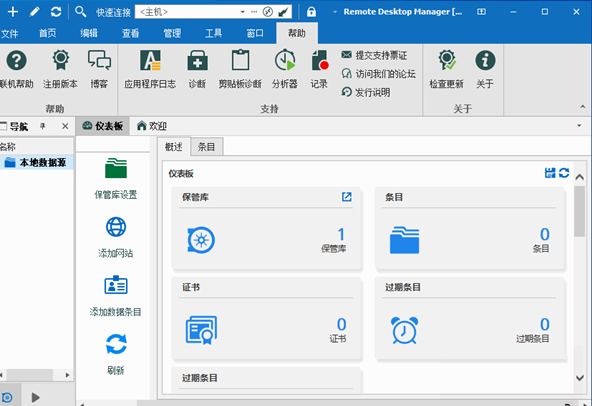592x406 pixels.
Task: Click 检查更新 check for updates
Action: click(x=447, y=69)
